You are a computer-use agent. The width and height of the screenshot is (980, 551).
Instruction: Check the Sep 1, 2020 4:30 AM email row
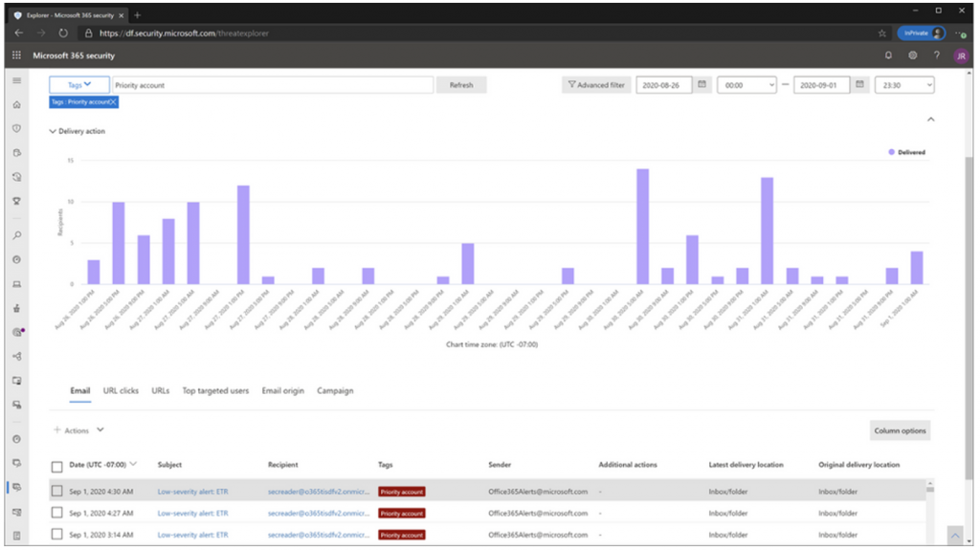56,491
